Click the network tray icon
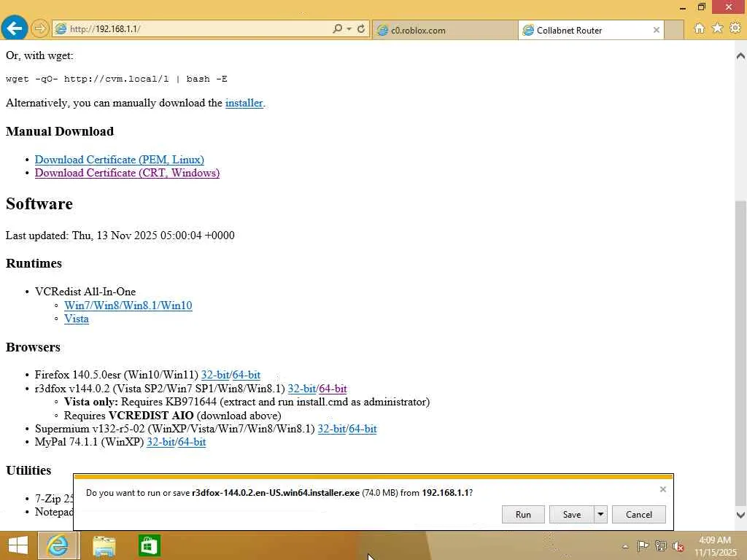 (x=661, y=545)
